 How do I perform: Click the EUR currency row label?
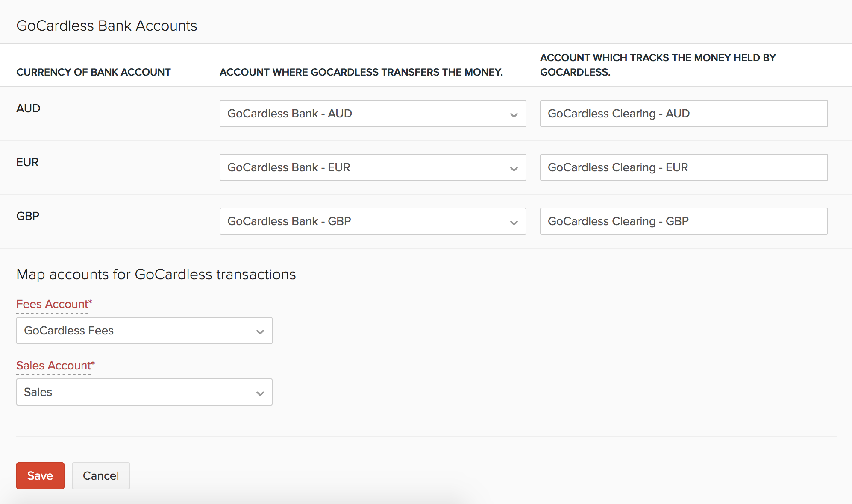click(27, 162)
